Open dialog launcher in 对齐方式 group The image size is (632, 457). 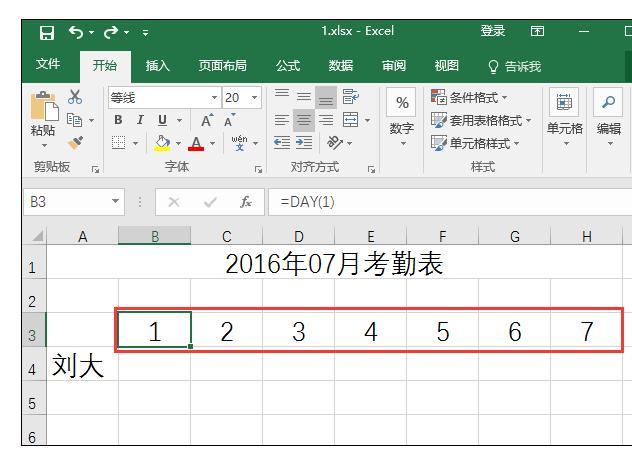tap(371, 170)
